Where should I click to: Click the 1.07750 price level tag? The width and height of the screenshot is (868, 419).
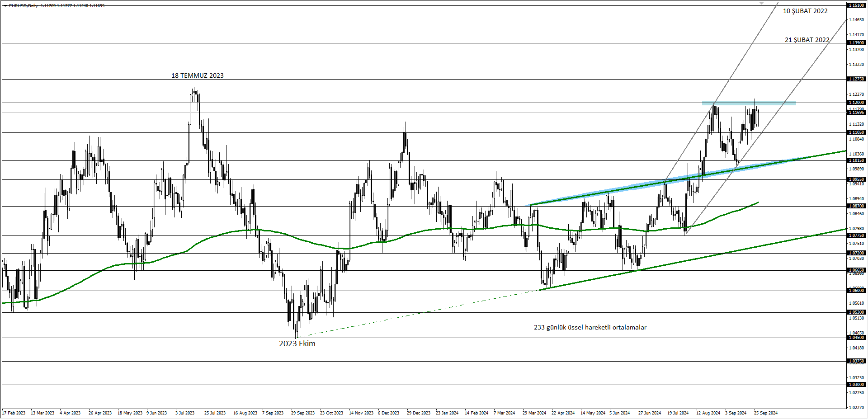coord(856,235)
